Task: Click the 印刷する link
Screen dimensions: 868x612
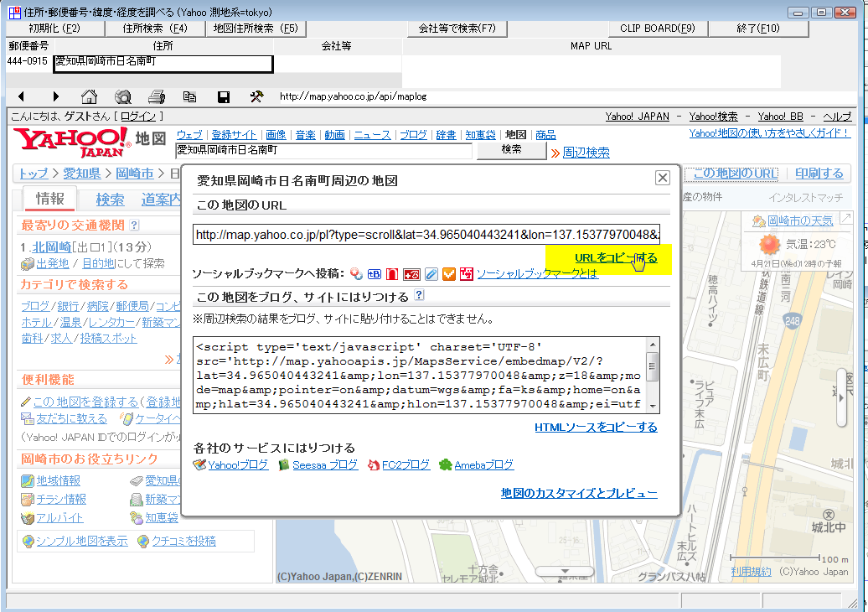Action: 819,174
